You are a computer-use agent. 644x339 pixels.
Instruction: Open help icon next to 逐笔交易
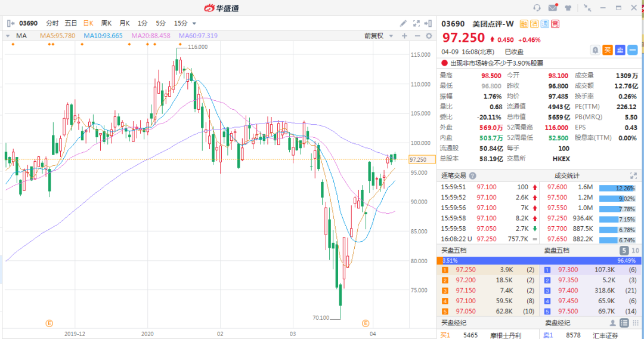472,175
